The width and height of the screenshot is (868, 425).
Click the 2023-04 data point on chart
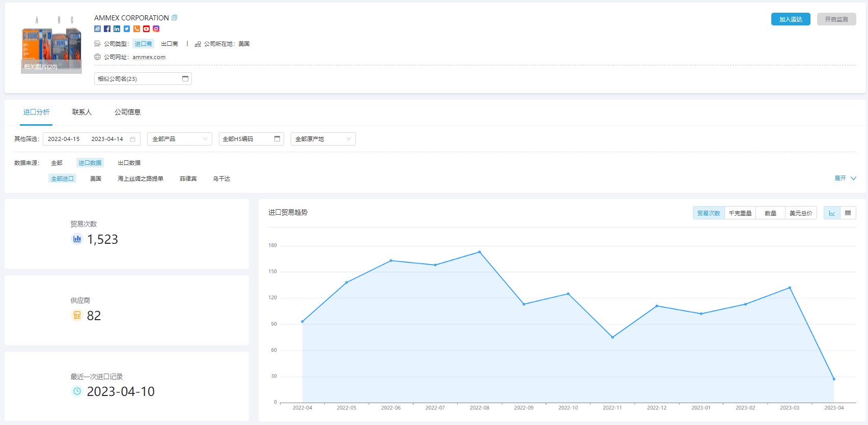834,379
